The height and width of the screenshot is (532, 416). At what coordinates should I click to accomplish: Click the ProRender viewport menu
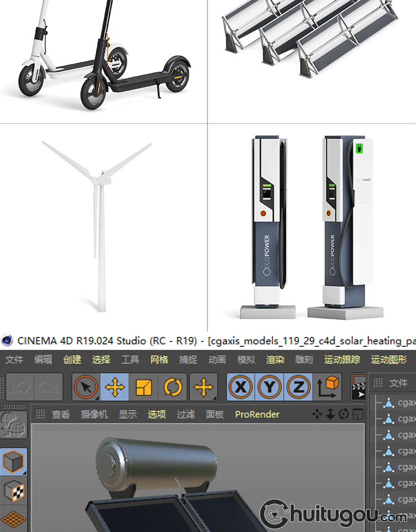(x=257, y=414)
